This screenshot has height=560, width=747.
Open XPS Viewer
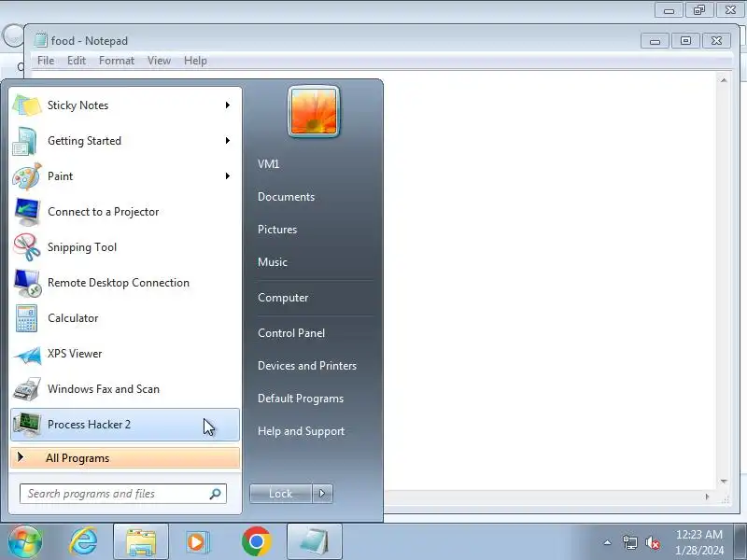click(x=125, y=354)
